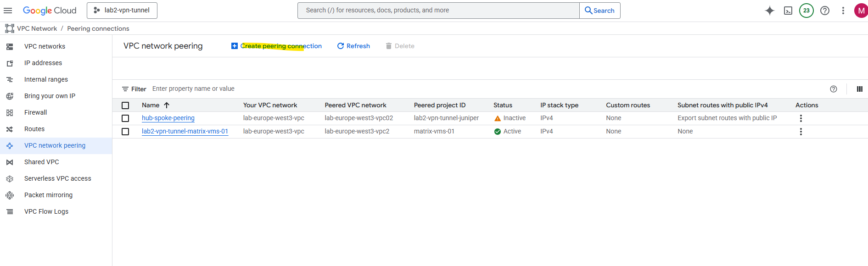Screen dimensions: 868x266
Task: Open the three-dot settings menu in header
Action: pyautogui.click(x=843, y=11)
